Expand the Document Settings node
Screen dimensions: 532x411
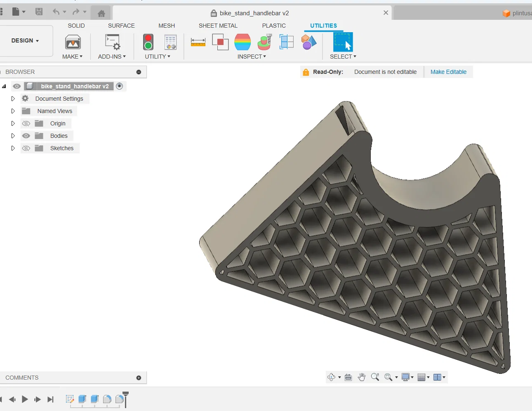pos(13,99)
